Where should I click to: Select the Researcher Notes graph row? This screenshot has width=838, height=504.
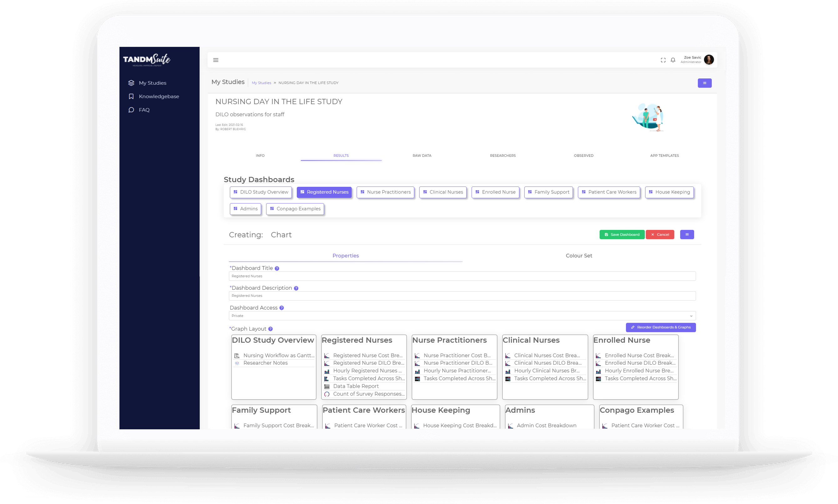274,363
